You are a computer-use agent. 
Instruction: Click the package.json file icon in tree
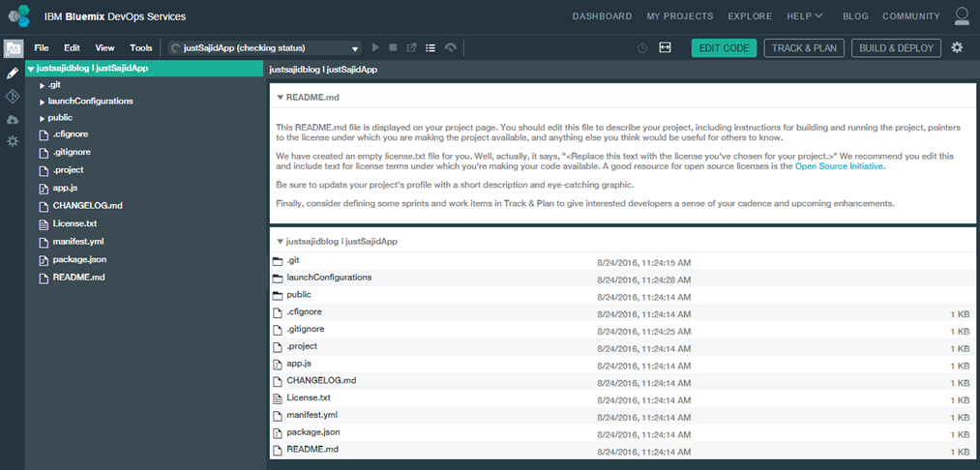[x=44, y=260]
